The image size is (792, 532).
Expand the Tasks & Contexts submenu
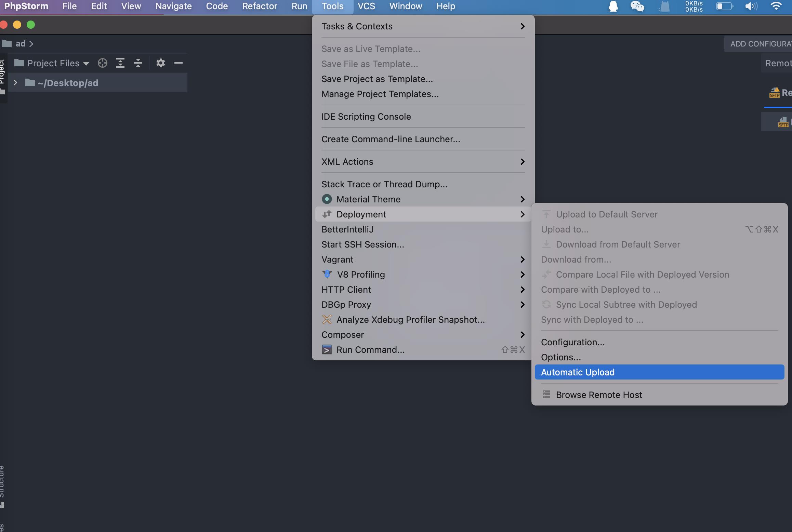[x=423, y=26]
